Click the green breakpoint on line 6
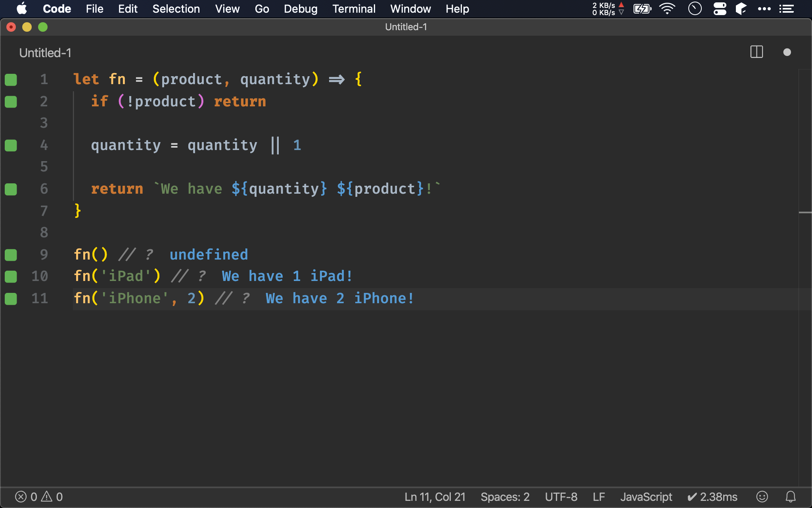This screenshot has width=812, height=508. pos(11,188)
